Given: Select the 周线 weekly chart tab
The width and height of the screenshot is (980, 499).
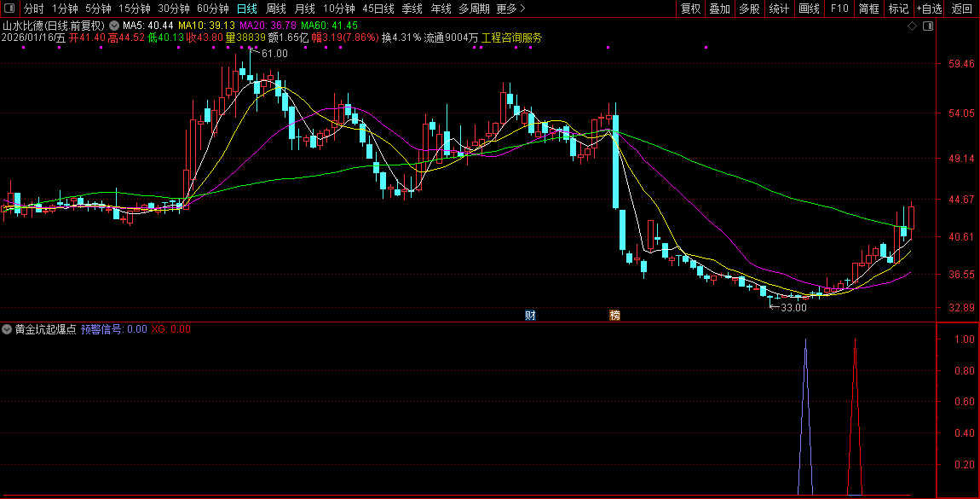Looking at the screenshot, I should (276, 9).
